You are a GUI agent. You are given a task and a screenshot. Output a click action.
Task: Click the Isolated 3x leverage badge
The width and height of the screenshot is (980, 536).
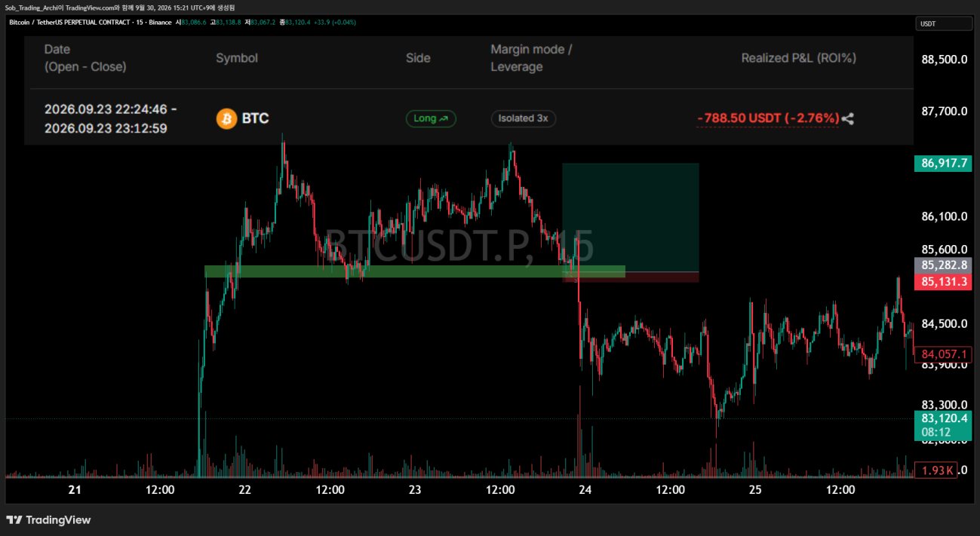523,118
